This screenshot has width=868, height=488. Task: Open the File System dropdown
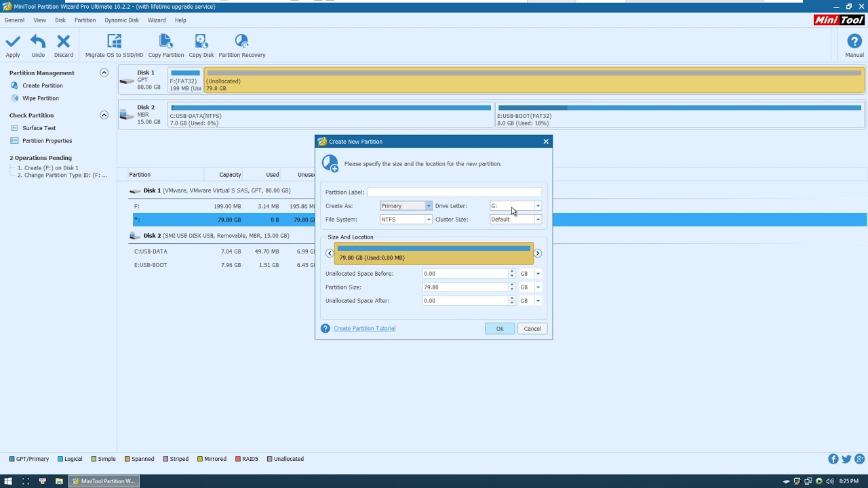pos(406,220)
